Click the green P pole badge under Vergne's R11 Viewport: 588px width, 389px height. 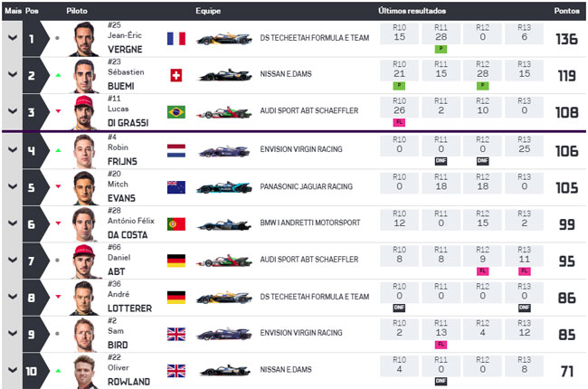[441, 49]
